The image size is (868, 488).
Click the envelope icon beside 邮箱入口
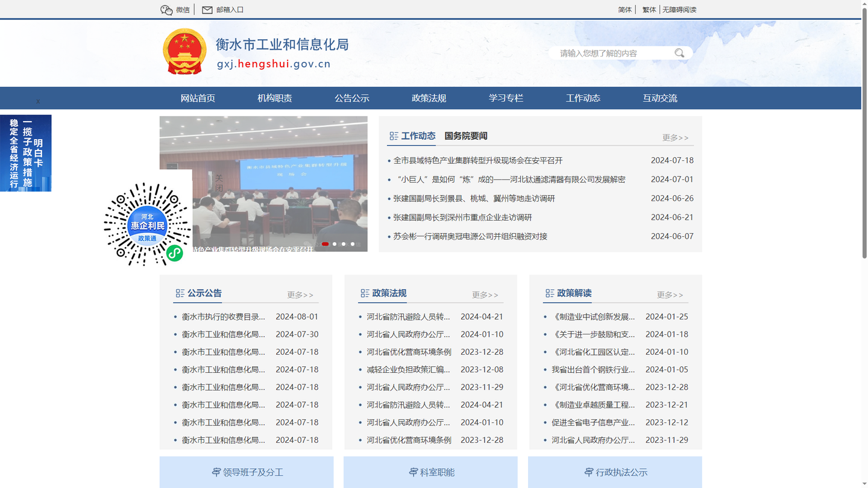pyautogui.click(x=207, y=10)
